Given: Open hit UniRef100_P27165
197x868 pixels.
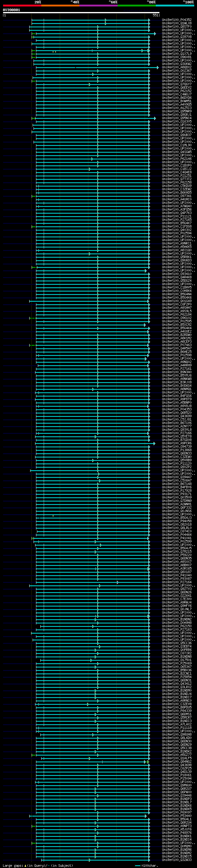Looking at the screenshot, I should (177, 220).
